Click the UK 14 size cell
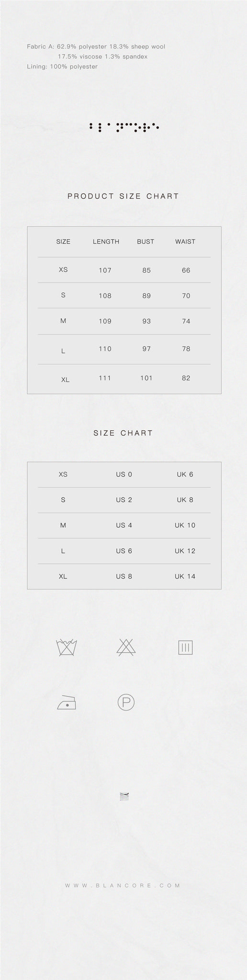Screen dimensions: 247x980 coord(185,576)
